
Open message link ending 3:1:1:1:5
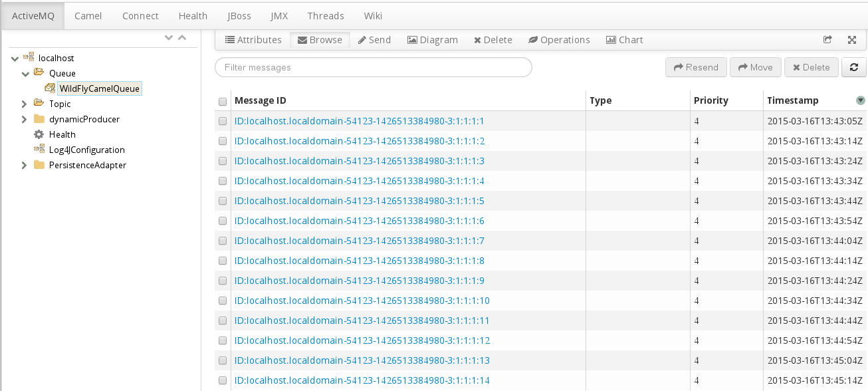tap(359, 201)
